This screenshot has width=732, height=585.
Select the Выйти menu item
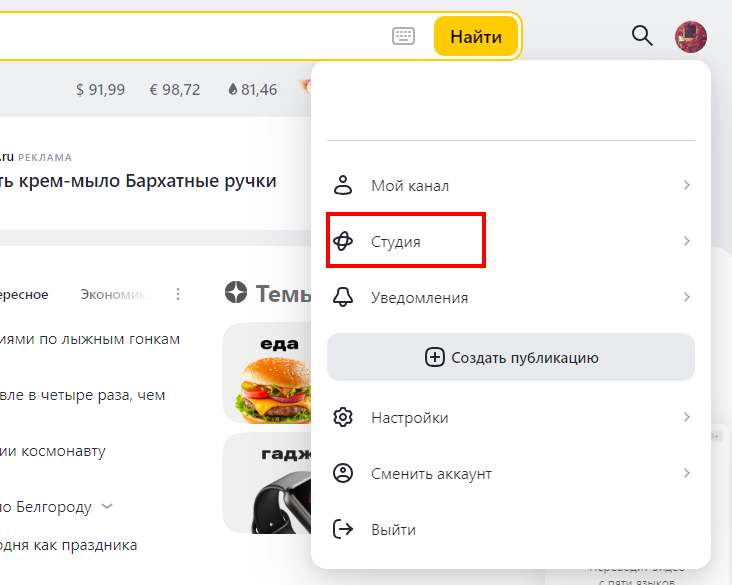click(x=511, y=529)
